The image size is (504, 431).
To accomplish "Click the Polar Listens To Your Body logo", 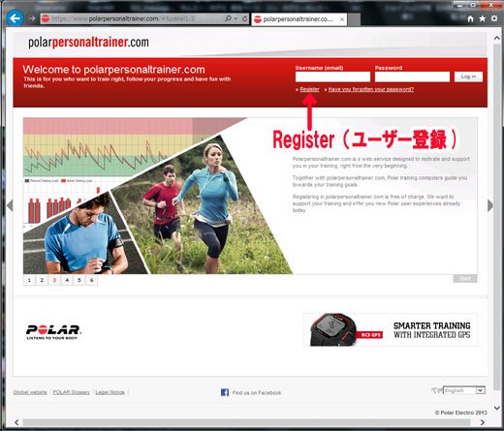I will coord(53,332).
